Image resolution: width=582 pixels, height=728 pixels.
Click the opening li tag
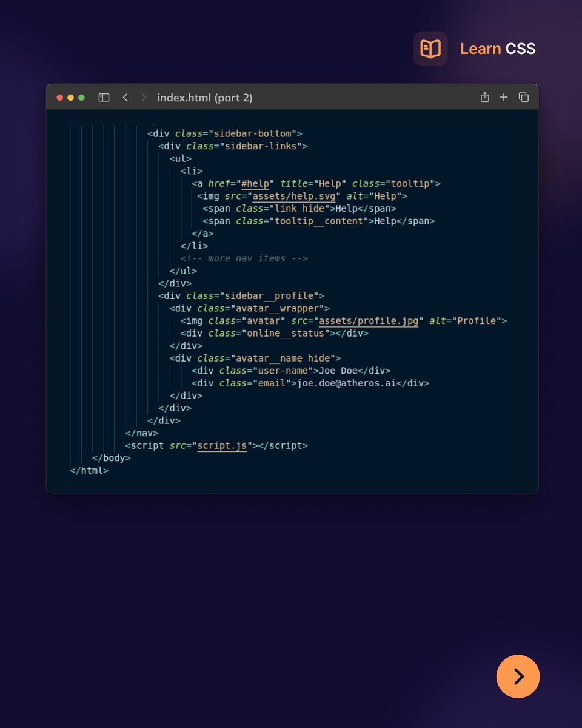pos(192,171)
